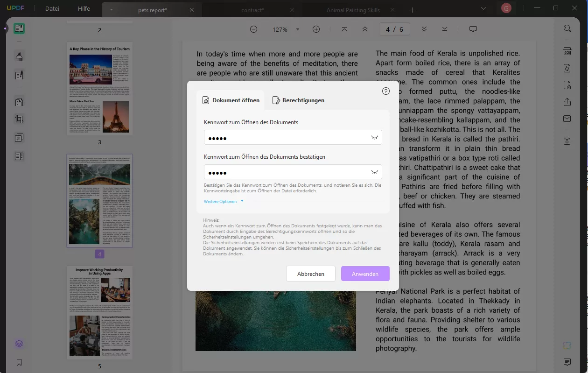Start the OCR text recognition tool
588x373 pixels.
[x=567, y=51]
